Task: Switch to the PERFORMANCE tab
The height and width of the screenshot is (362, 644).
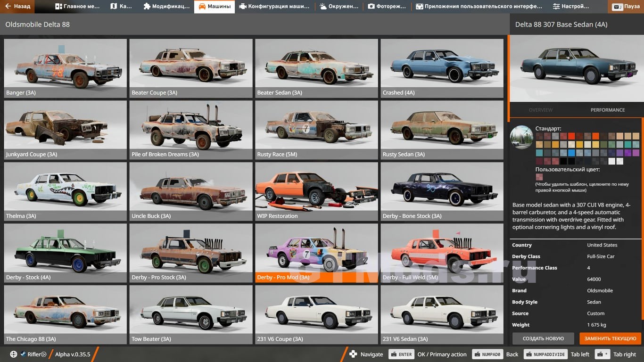Action: pos(608,110)
